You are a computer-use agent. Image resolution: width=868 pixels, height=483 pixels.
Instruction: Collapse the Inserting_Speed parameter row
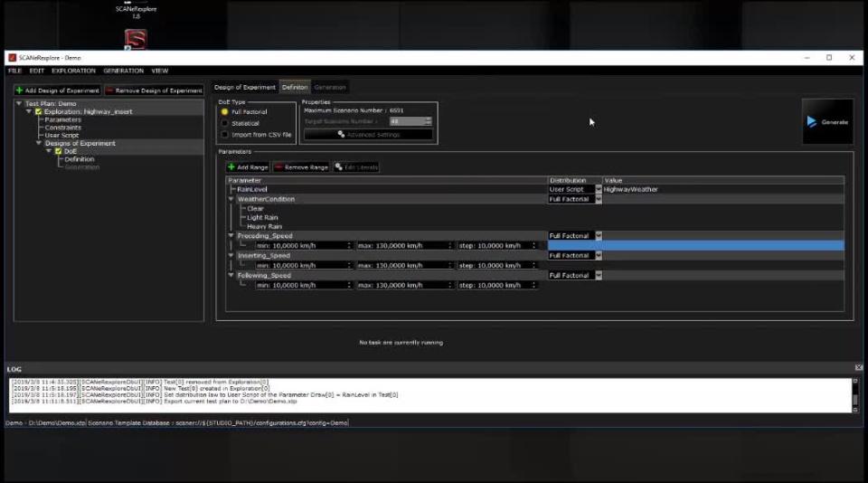pos(231,255)
